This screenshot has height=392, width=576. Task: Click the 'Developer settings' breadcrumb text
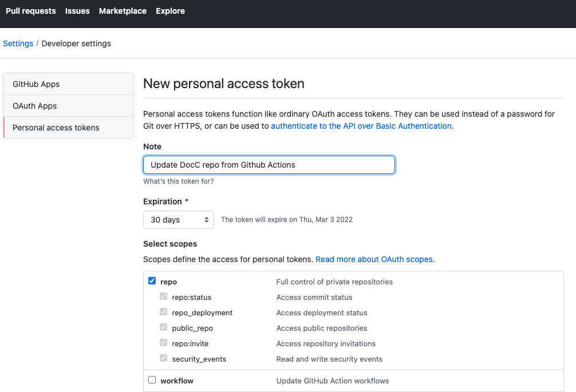pos(76,43)
